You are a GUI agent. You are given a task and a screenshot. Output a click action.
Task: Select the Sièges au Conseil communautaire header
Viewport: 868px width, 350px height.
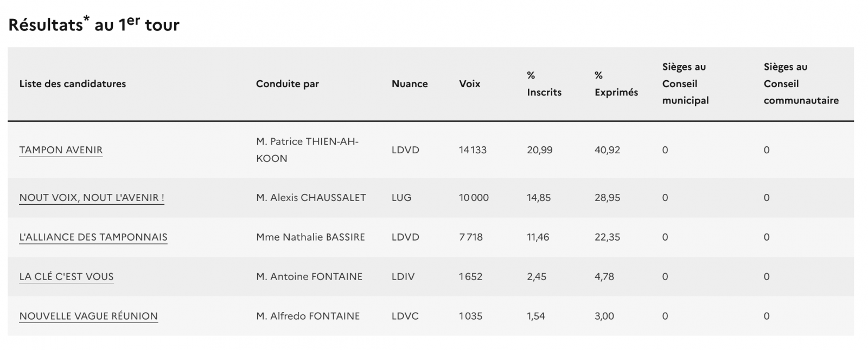click(801, 84)
